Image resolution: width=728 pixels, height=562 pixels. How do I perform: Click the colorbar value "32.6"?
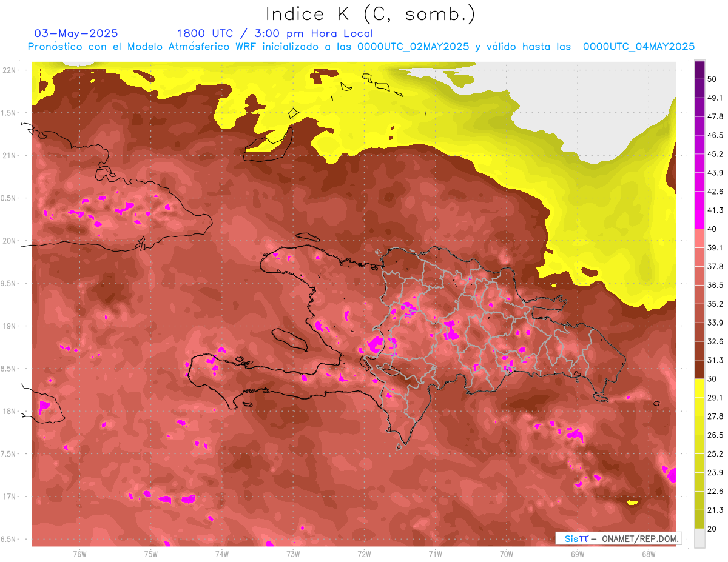715,341
